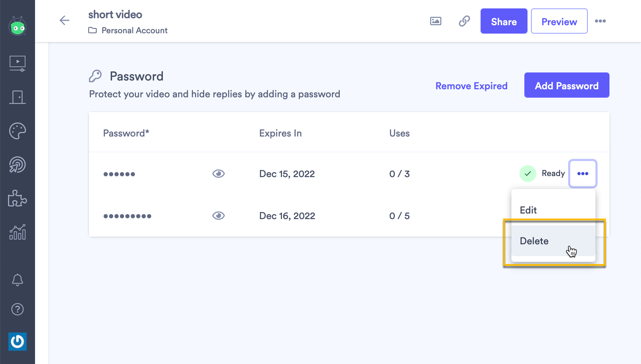Select Edit from the password menu

click(x=528, y=210)
